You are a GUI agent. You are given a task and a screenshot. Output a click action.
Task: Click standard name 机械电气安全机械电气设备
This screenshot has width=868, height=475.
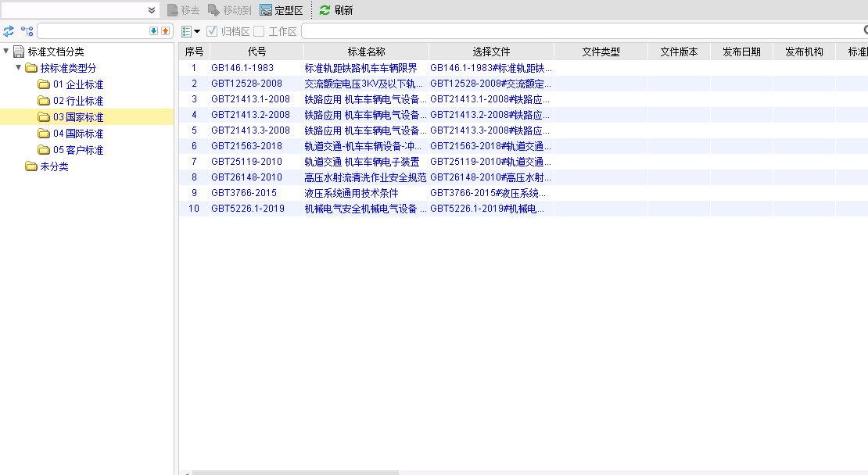click(x=365, y=209)
